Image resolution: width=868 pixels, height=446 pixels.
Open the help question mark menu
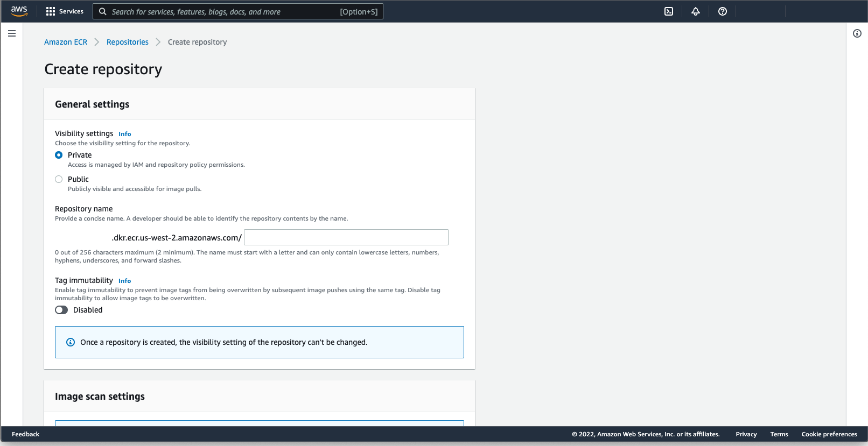[x=723, y=11]
